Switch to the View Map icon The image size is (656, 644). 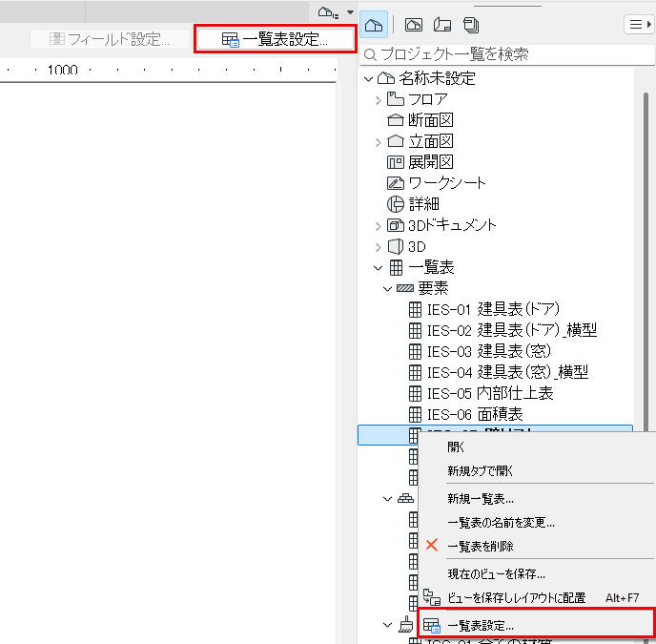tap(414, 25)
